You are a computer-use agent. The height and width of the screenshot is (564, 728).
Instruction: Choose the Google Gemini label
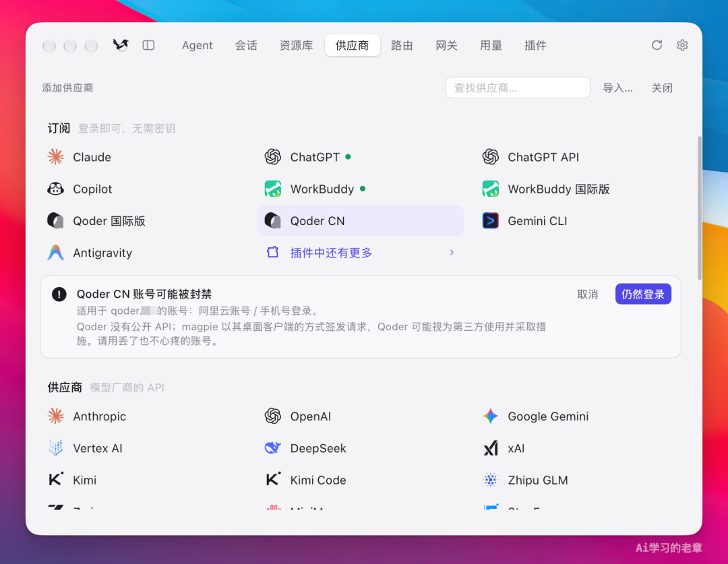click(548, 416)
